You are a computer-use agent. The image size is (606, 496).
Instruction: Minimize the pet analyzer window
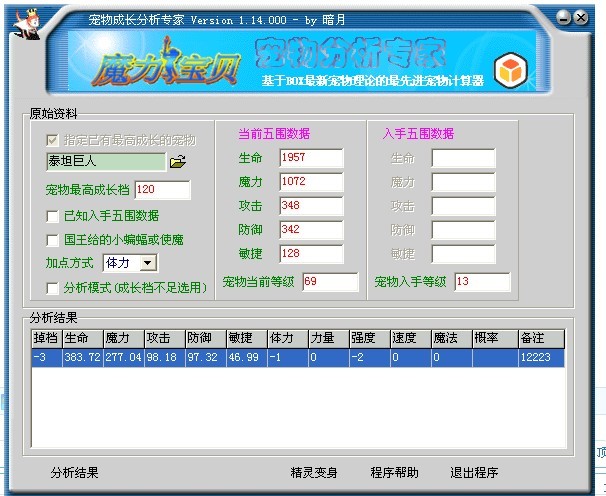tap(564, 17)
